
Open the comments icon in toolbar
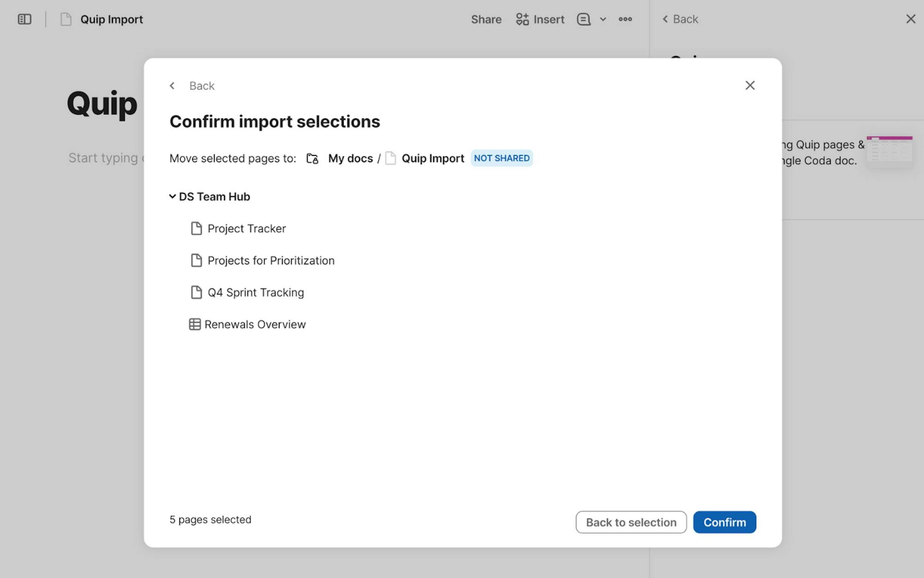(x=584, y=19)
